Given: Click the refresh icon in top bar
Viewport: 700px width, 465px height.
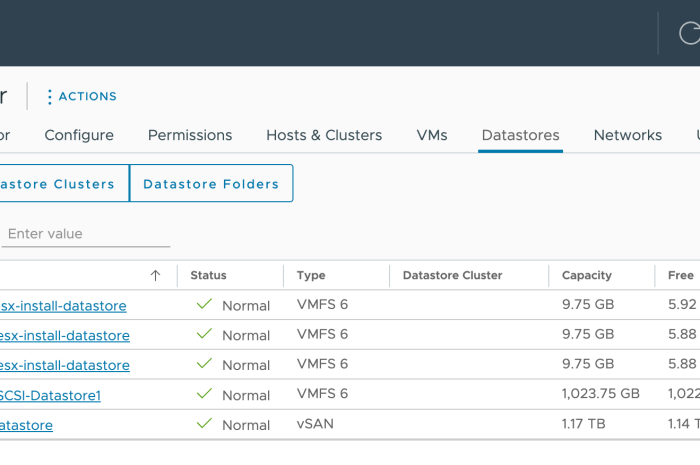Looking at the screenshot, I should pos(689,33).
